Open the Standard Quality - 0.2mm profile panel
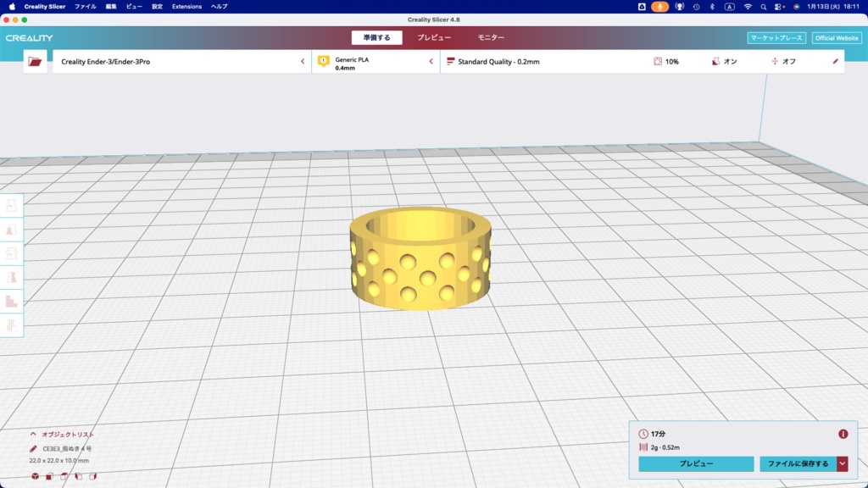The width and height of the screenshot is (868, 488). click(x=643, y=61)
